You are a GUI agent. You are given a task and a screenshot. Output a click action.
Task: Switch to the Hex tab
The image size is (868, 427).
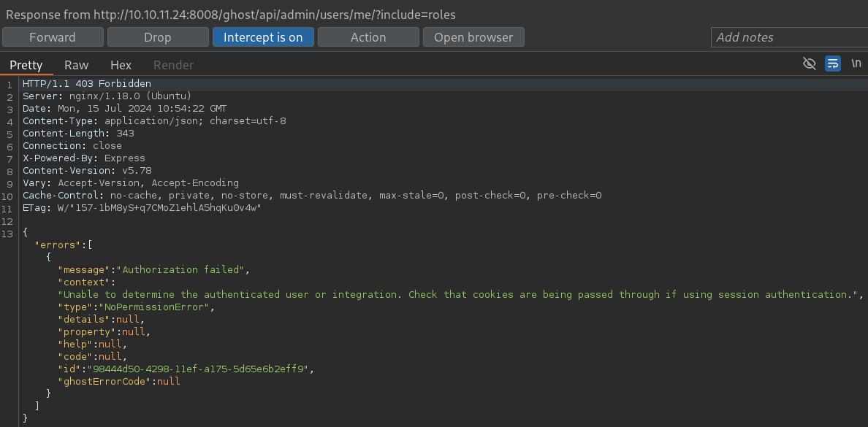pyautogui.click(x=121, y=65)
